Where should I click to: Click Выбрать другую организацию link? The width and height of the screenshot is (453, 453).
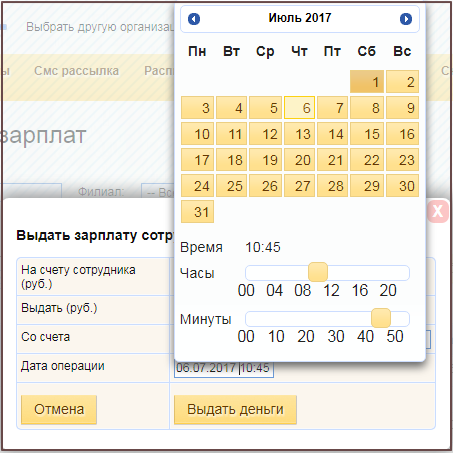tap(100, 27)
